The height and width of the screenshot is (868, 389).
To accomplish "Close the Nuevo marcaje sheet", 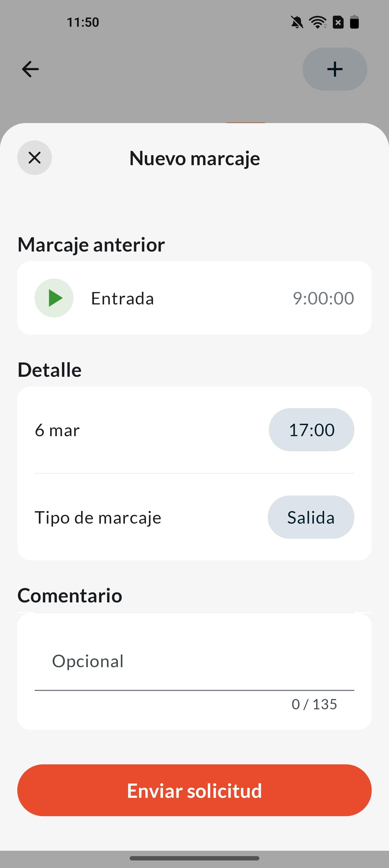I will pos(34,158).
